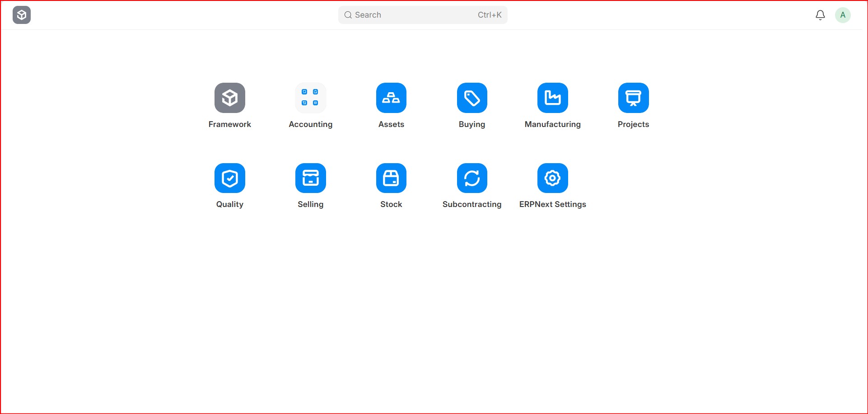This screenshot has width=868, height=414.
Task: Click the Manufacturing text label
Action: [x=552, y=124]
